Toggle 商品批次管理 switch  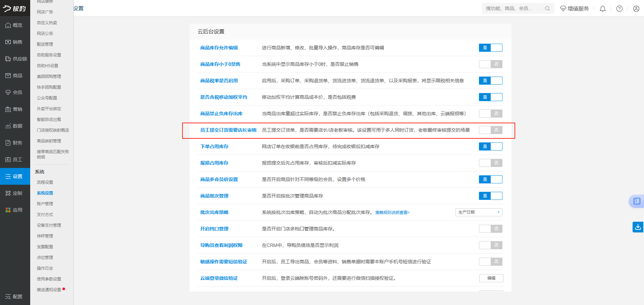pos(490,196)
